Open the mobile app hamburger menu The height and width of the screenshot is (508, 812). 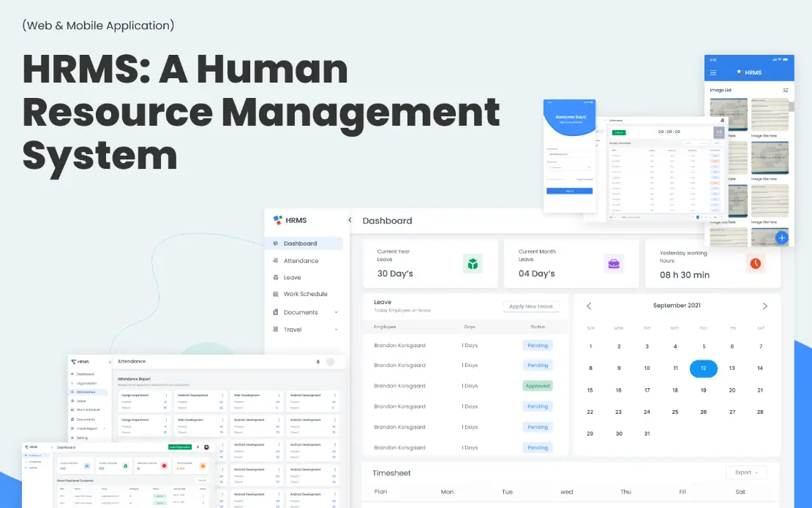[714, 72]
